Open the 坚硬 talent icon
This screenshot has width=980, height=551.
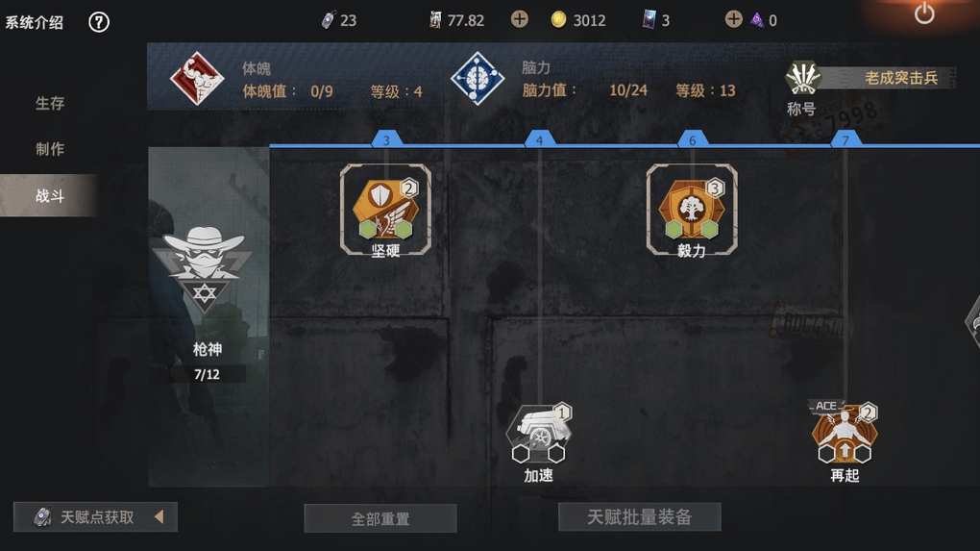[x=385, y=209]
